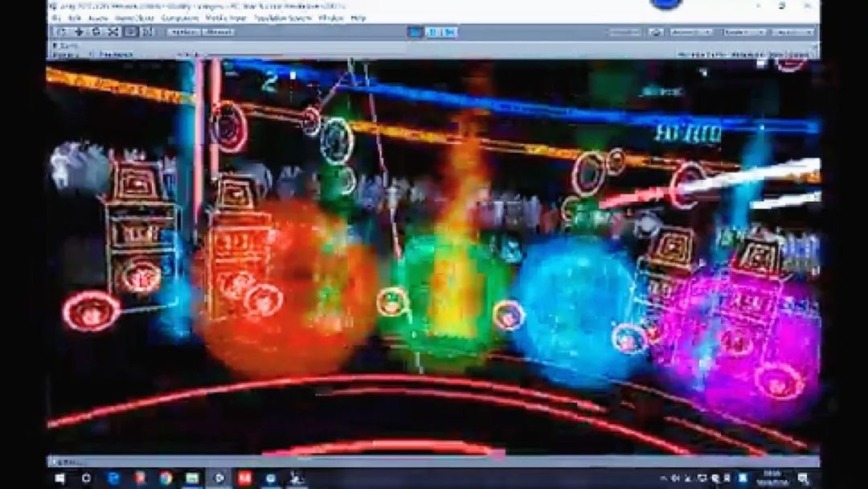The image size is (868, 489).
Task: Open the Display selector dropdown
Action: click(65, 54)
